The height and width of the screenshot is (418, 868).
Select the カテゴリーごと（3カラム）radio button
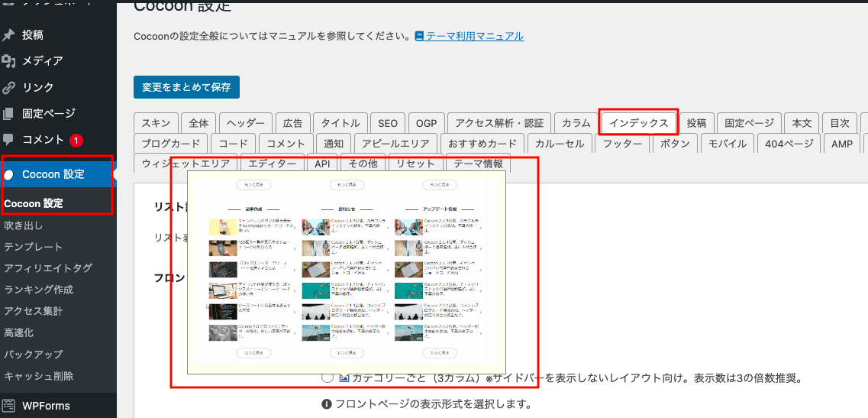tap(328, 377)
